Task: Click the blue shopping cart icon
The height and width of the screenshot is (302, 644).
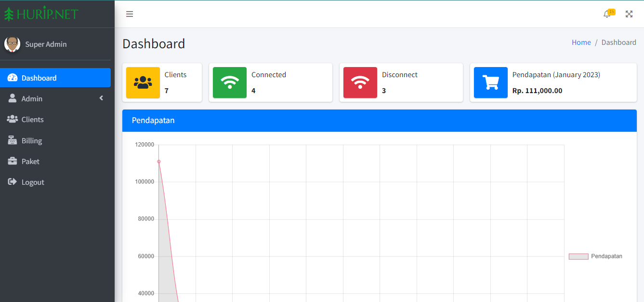Action: [491, 82]
